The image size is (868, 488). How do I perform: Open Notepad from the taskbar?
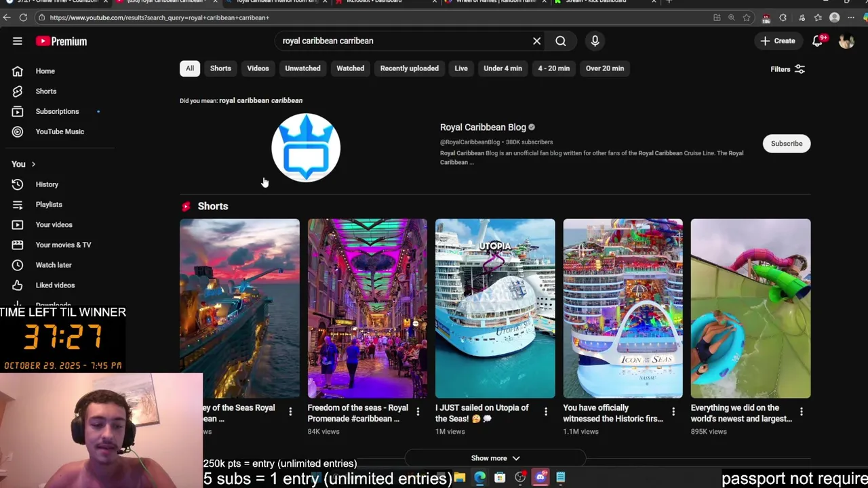click(561, 478)
